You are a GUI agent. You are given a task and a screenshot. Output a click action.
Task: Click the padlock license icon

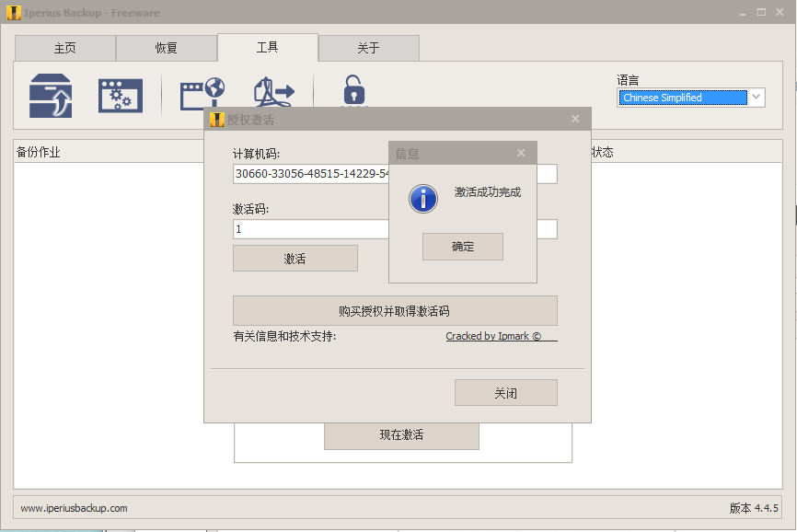coord(353,91)
